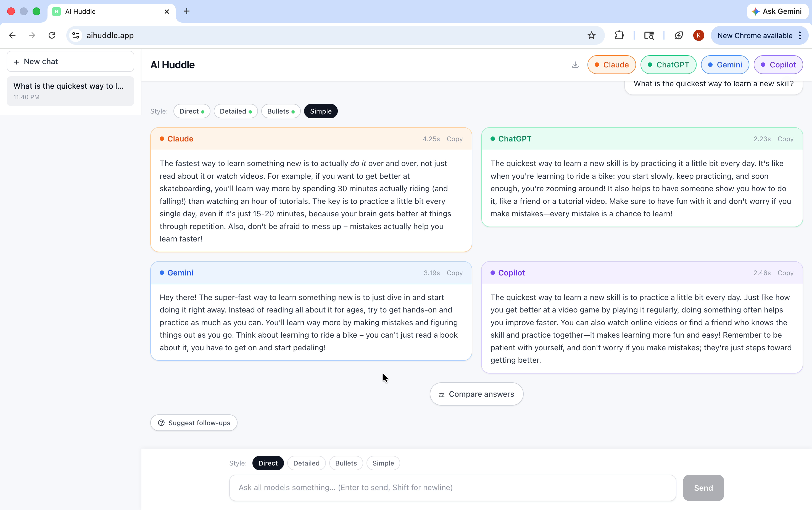
Task: Bookmark page with star icon
Action: (x=592, y=35)
